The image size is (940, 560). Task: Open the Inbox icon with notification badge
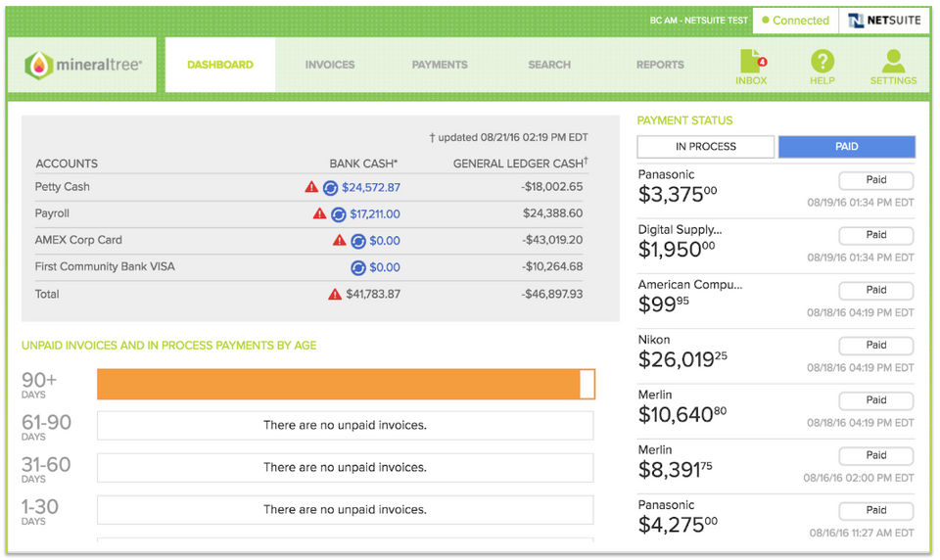(751, 65)
